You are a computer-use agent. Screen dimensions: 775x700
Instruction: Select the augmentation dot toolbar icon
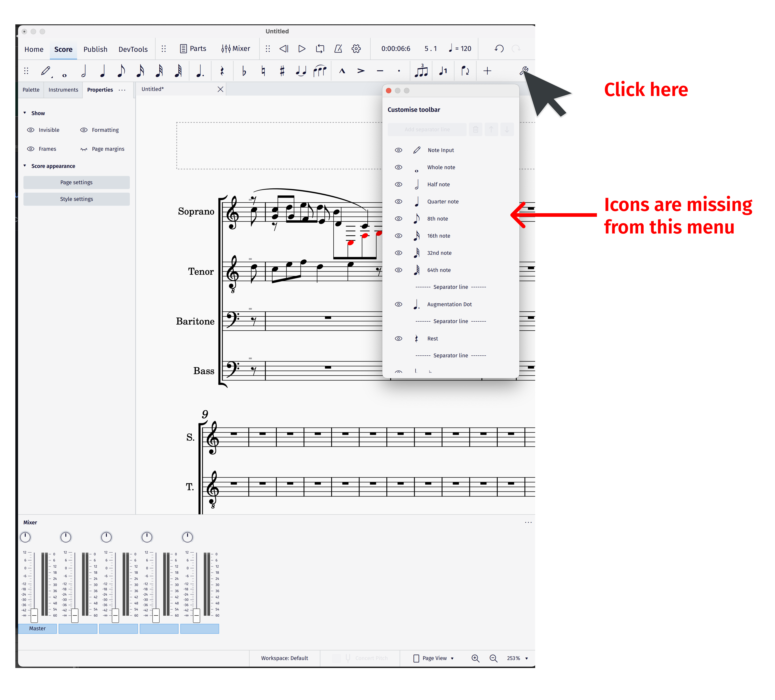click(199, 71)
